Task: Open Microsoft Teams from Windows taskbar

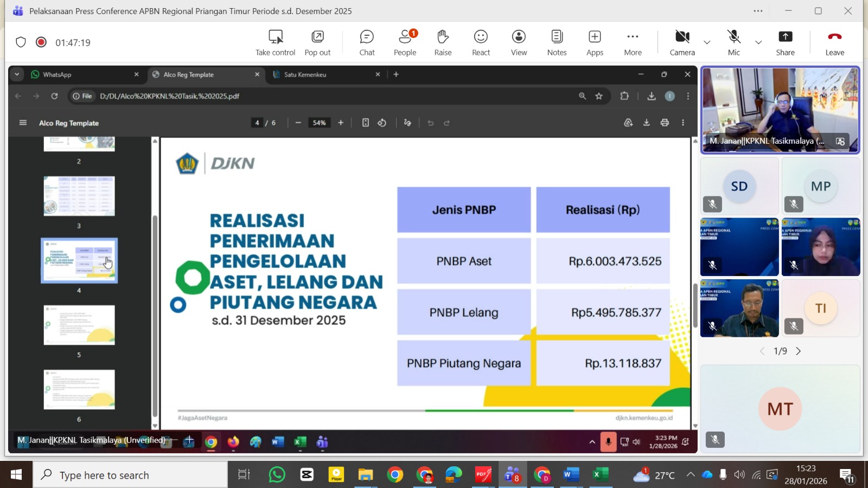Action: point(512,476)
